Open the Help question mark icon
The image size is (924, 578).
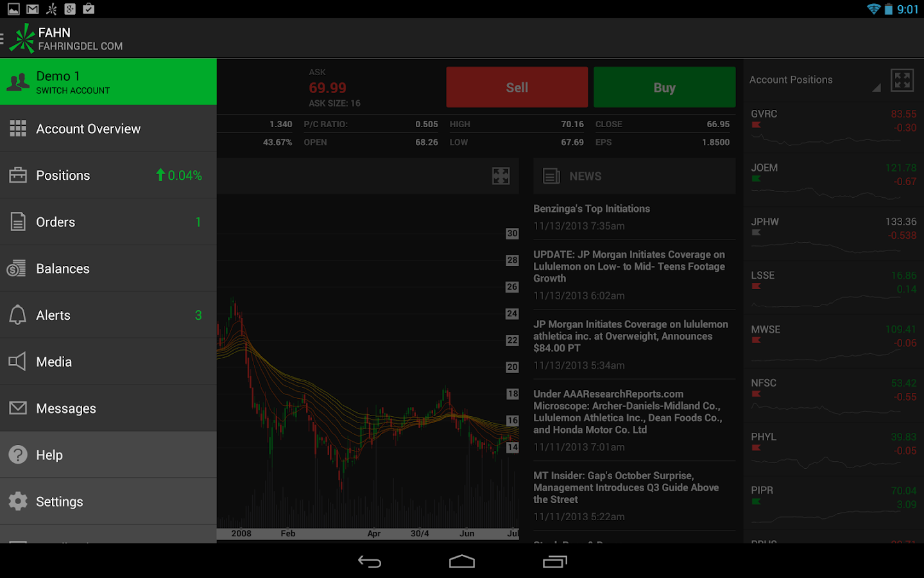click(18, 455)
